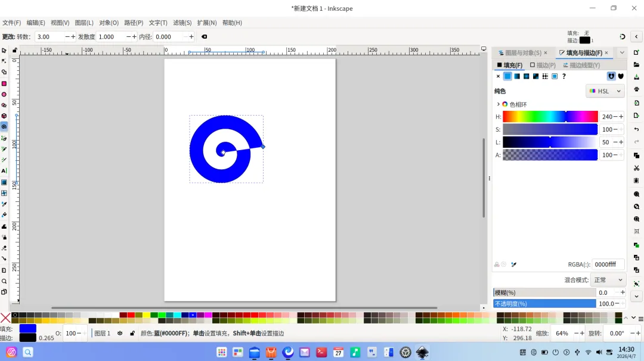
Task: Click the New document icon
Action: tap(637, 52)
